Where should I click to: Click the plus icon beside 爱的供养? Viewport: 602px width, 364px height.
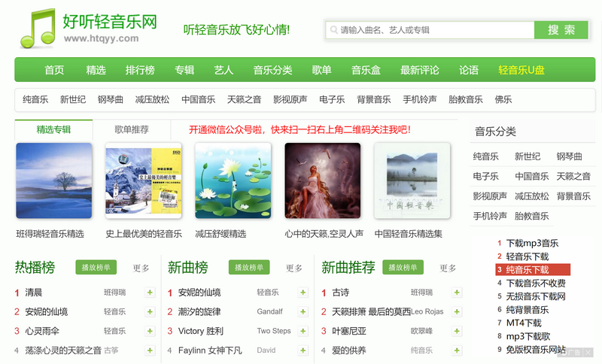[x=457, y=350]
